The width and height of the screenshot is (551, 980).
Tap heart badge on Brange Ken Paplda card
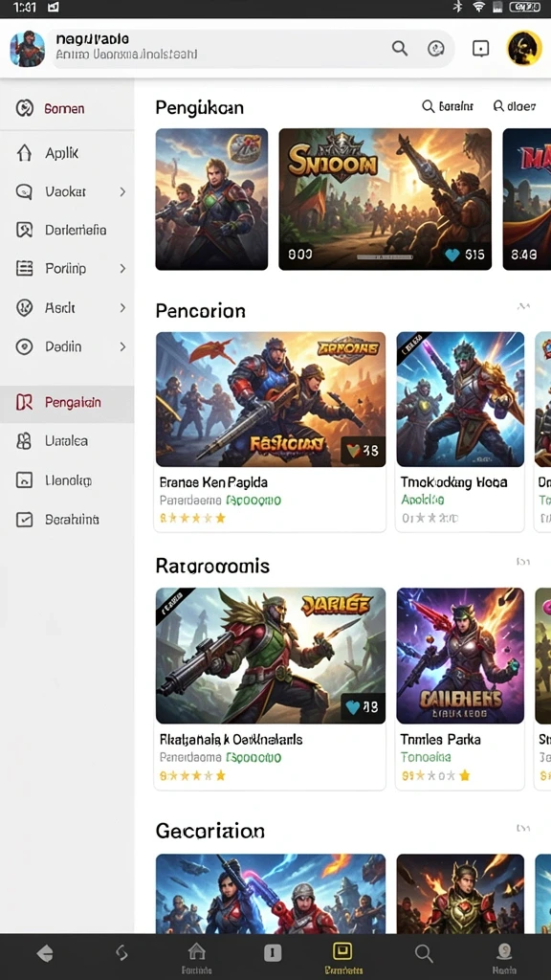[x=353, y=451]
